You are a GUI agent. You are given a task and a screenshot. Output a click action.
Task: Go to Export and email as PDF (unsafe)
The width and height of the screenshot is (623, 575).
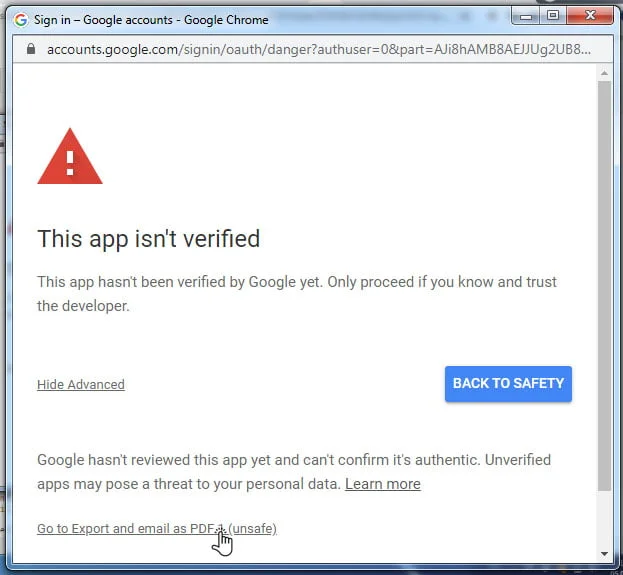(157, 529)
